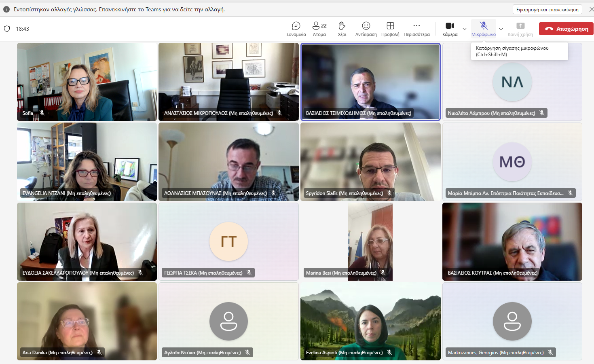Click the shield icon beside the meeting timer
This screenshot has height=364, width=594.
tap(7, 29)
